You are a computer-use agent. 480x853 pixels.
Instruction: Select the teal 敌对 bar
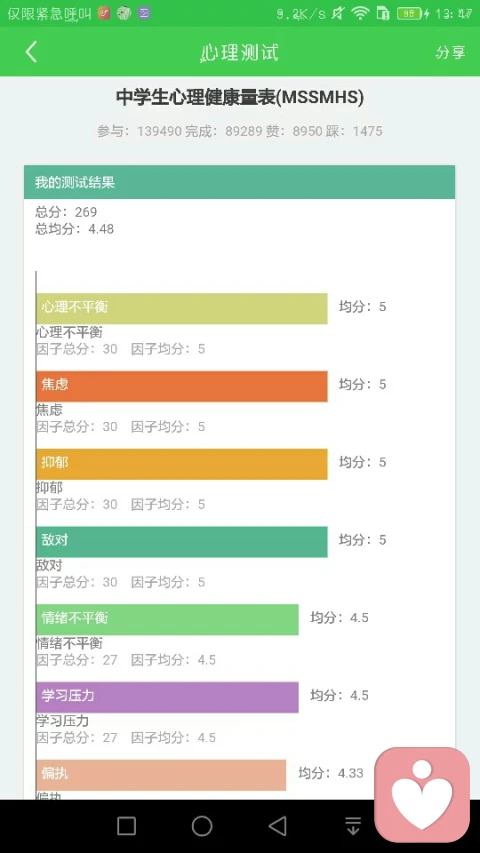(x=182, y=542)
